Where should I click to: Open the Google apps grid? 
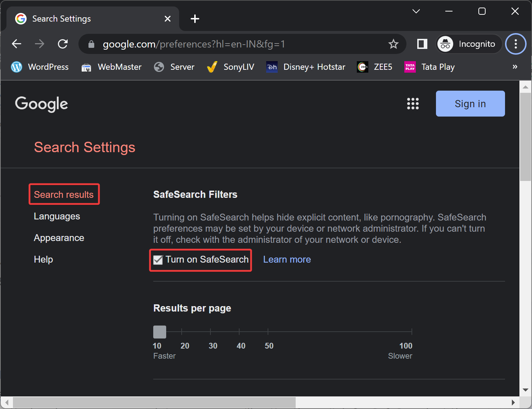413,104
